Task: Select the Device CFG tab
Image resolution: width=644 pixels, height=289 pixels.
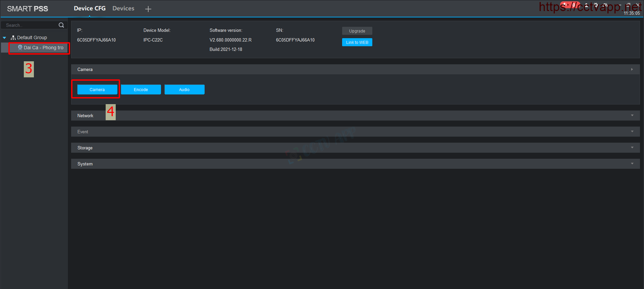Action: pyautogui.click(x=90, y=8)
